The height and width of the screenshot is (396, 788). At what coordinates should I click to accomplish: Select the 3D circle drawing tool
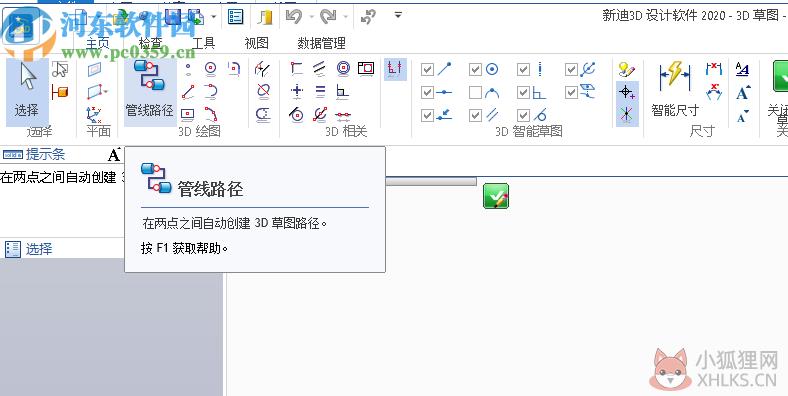point(211,68)
